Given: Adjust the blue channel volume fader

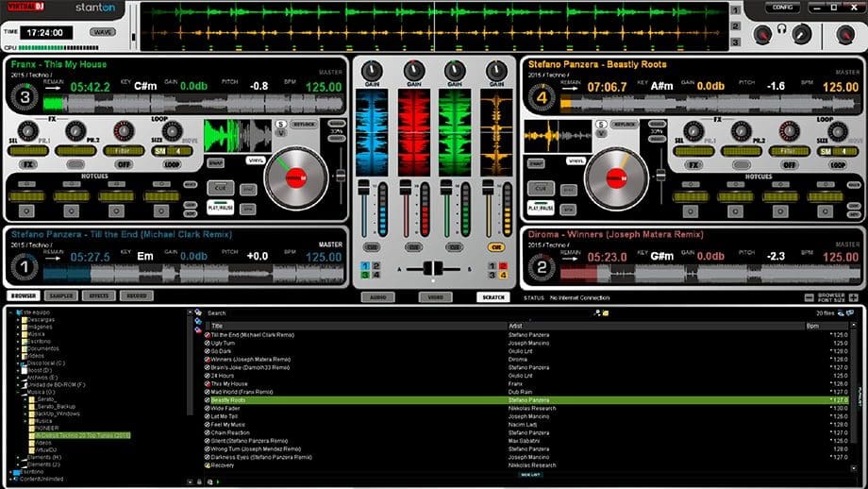Looking at the screenshot, I should point(363,188).
